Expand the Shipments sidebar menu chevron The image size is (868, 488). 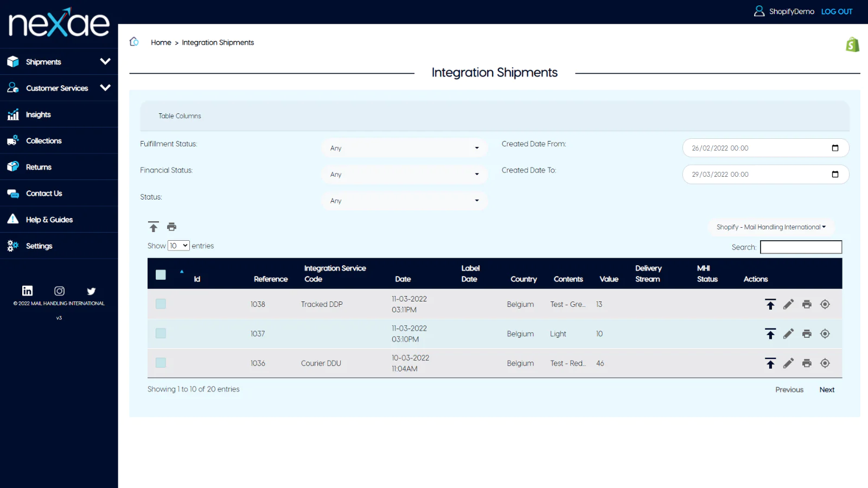105,61
